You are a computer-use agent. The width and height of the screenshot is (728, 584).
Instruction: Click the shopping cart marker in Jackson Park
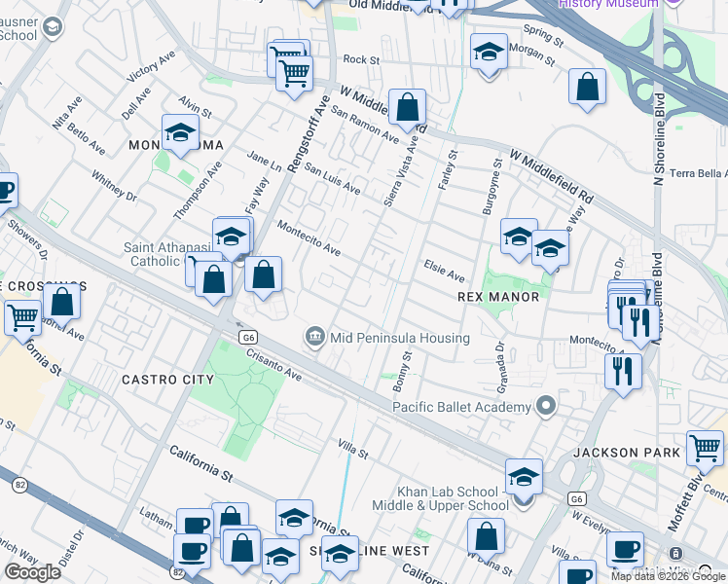[705, 450]
